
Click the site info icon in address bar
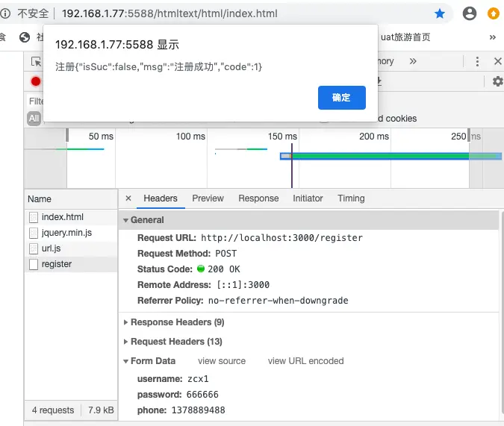[5, 13]
